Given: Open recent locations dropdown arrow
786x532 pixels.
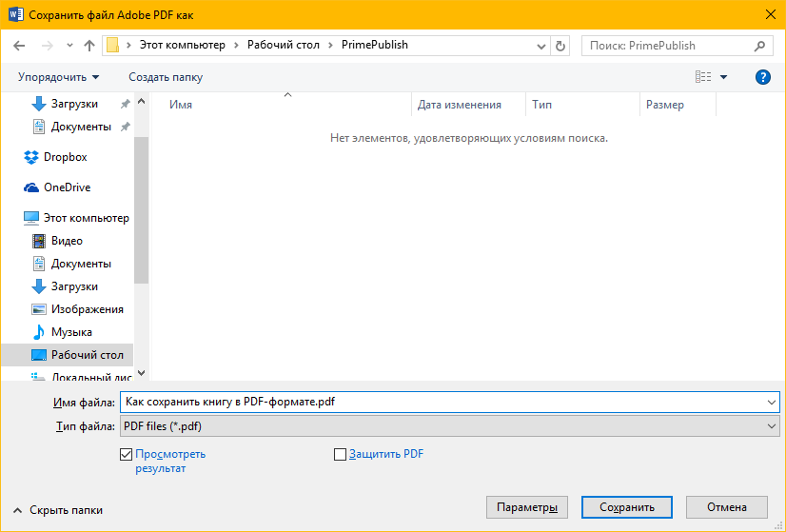Looking at the screenshot, I should [x=69, y=46].
